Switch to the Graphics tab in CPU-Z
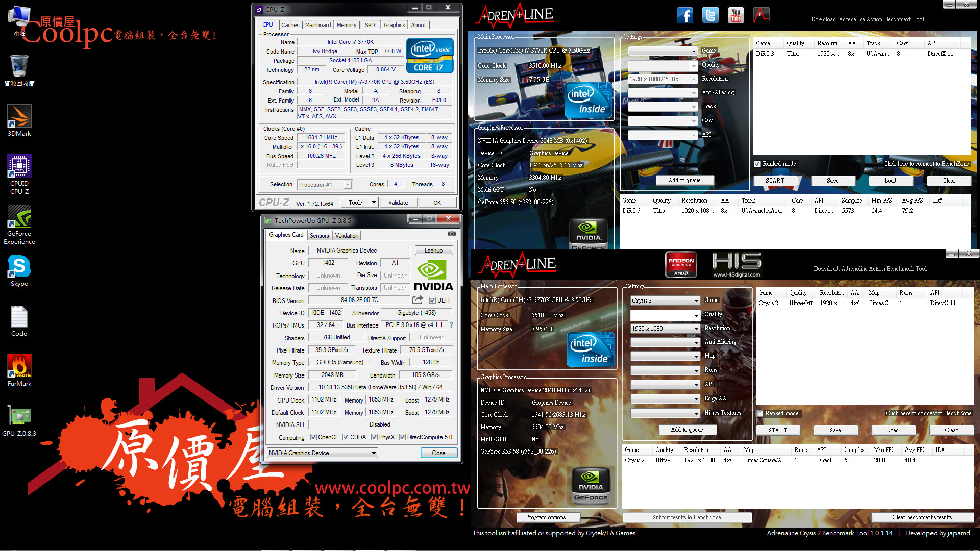 pyautogui.click(x=394, y=25)
